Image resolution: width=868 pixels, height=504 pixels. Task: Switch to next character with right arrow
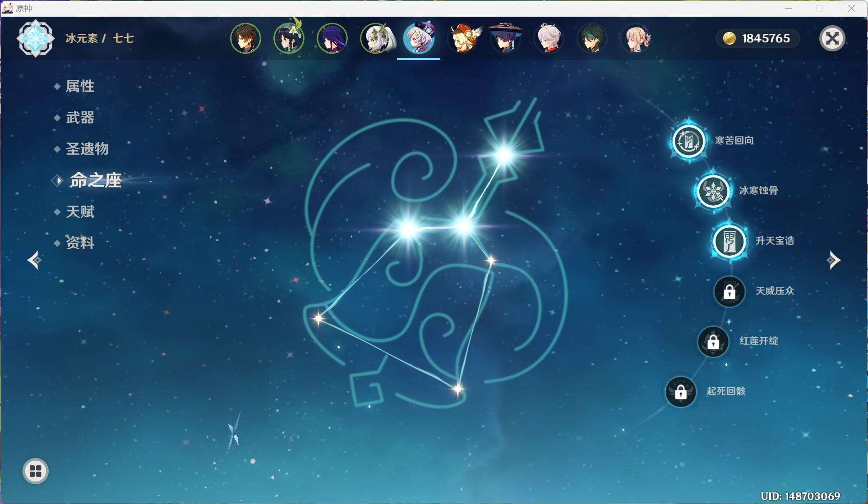(833, 260)
